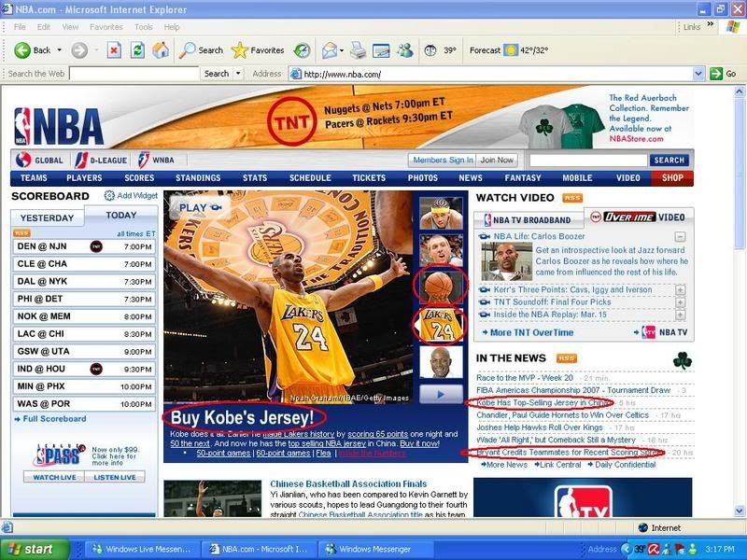Click the Stop loading icon
Viewport: 747px width, 560px height.
click(114, 50)
